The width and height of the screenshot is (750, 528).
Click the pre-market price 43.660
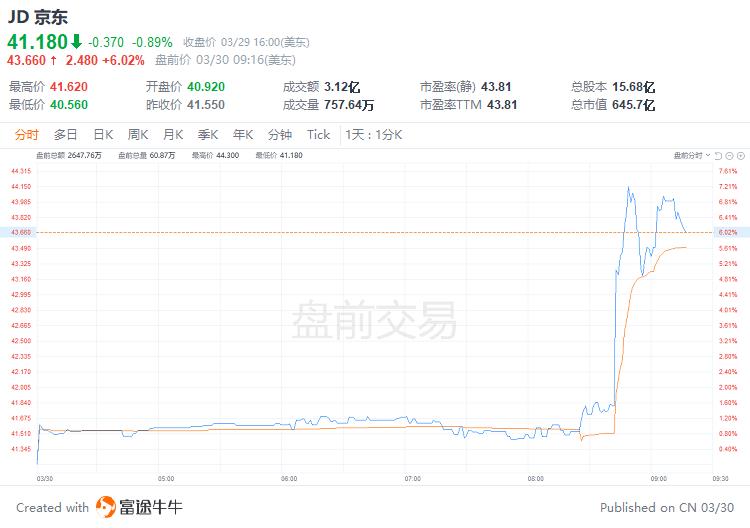tap(26, 60)
